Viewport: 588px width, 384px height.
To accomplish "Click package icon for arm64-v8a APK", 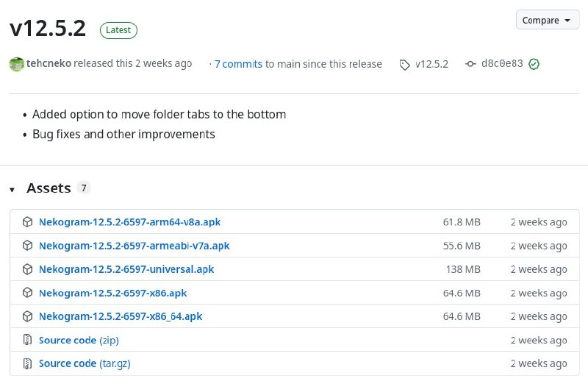I will click(27, 222).
